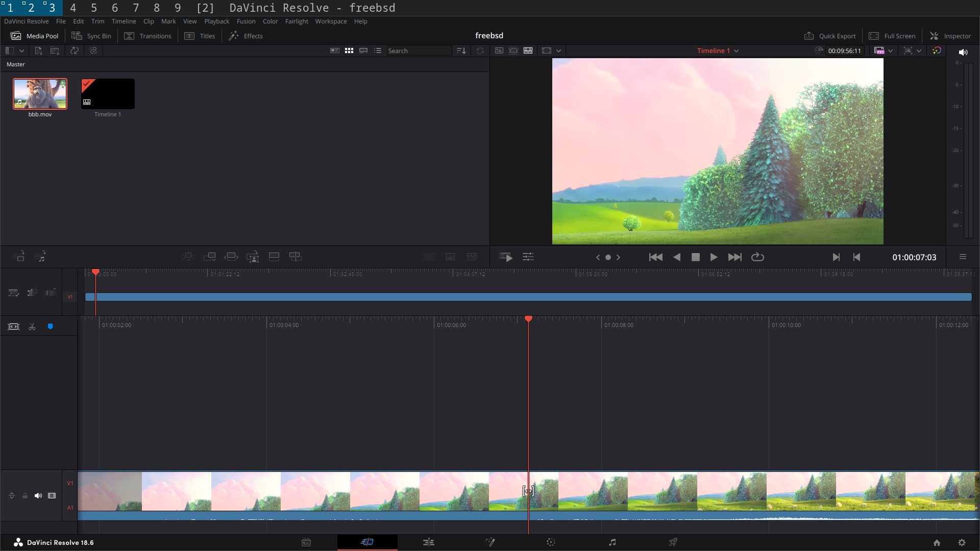
Task: Open the Effects panel
Action: pyautogui.click(x=246, y=36)
